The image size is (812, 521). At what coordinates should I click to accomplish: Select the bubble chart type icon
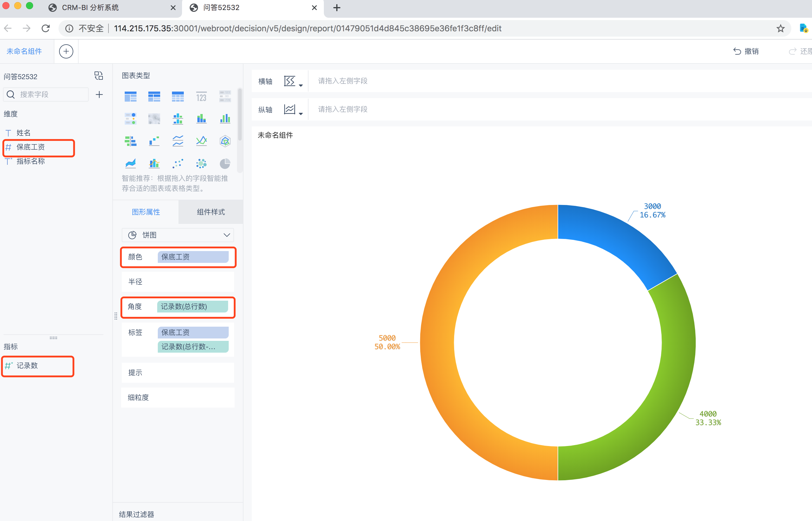coord(202,163)
